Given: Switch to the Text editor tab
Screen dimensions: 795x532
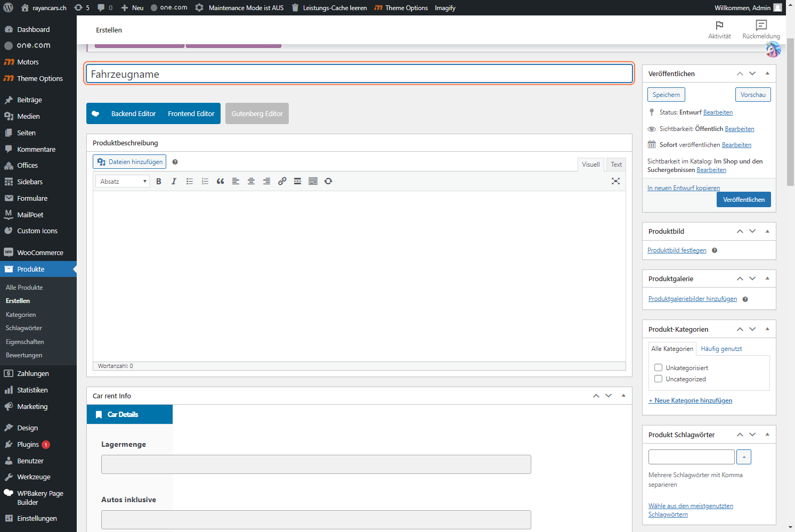Looking at the screenshot, I should tap(616, 165).
